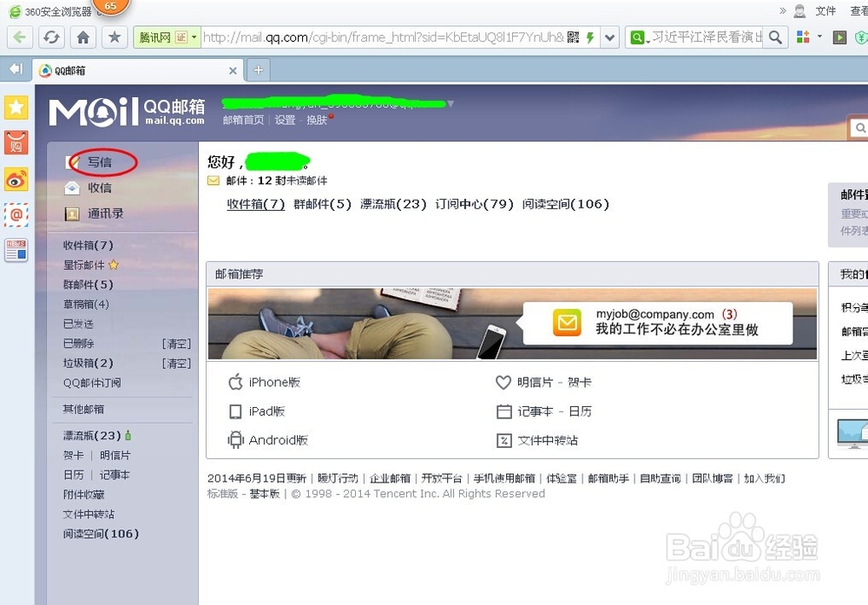
Task: Collapse the sidebar using the tab bar arrow icon
Action: [x=16, y=69]
